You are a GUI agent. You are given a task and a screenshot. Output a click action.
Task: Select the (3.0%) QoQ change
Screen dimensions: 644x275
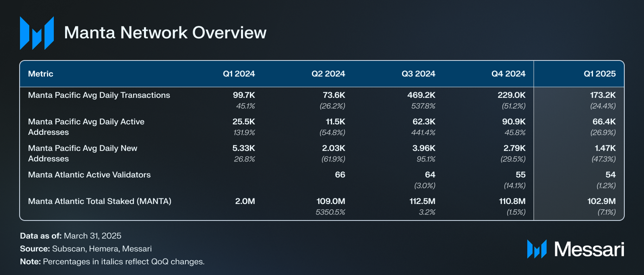[425, 186]
